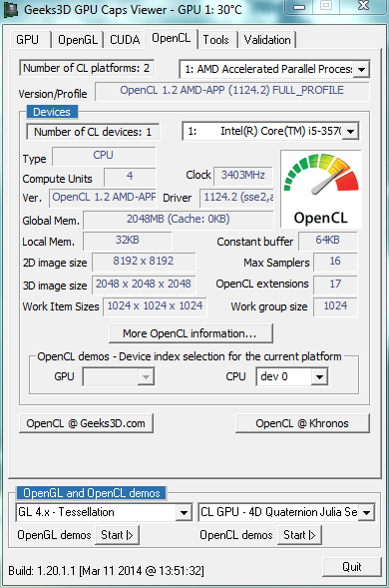Click the Number of CL platforms: 2 text
This screenshot has height=588, width=389.
pyautogui.click(x=86, y=68)
